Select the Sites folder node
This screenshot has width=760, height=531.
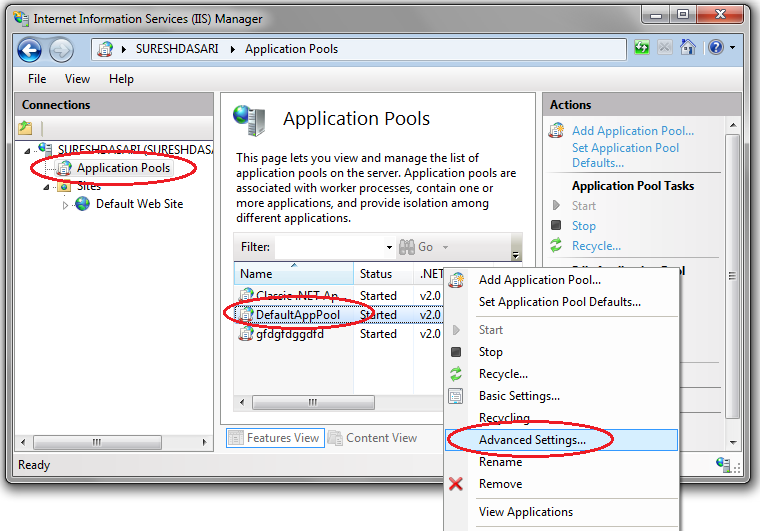point(89,186)
